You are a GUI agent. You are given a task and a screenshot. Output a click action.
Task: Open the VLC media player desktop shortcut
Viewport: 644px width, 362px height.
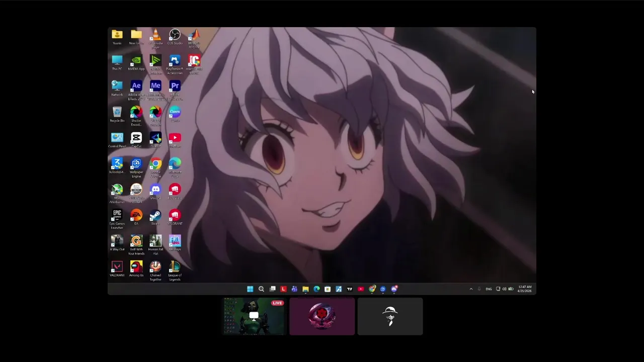point(155,38)
